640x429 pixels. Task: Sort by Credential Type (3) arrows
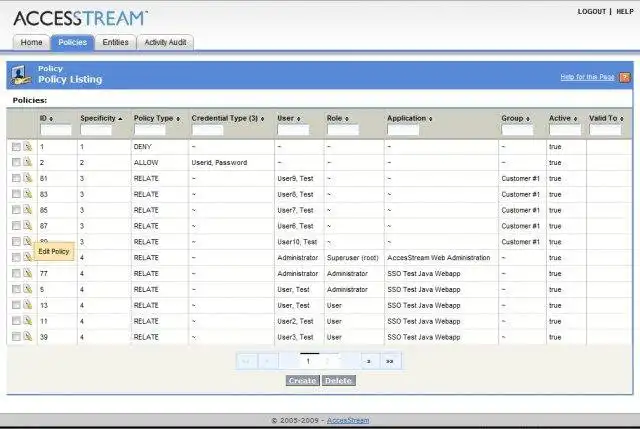click(x=262, y=119)
